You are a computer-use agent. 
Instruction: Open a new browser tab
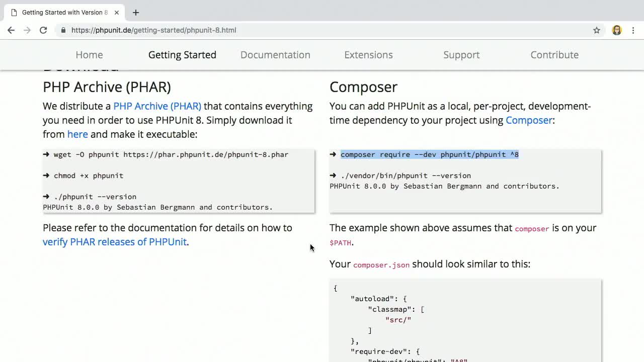(x=136, y=13)
